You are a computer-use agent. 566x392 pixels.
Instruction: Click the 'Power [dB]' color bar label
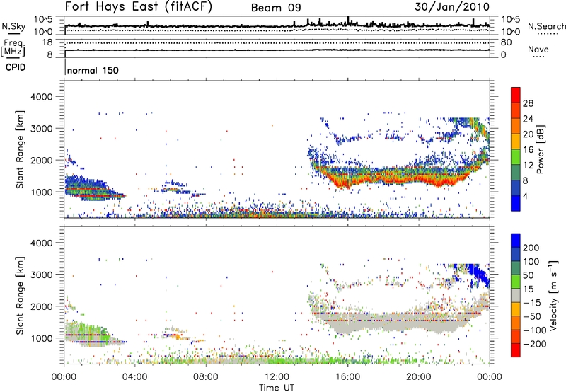[x=540, y=149]
